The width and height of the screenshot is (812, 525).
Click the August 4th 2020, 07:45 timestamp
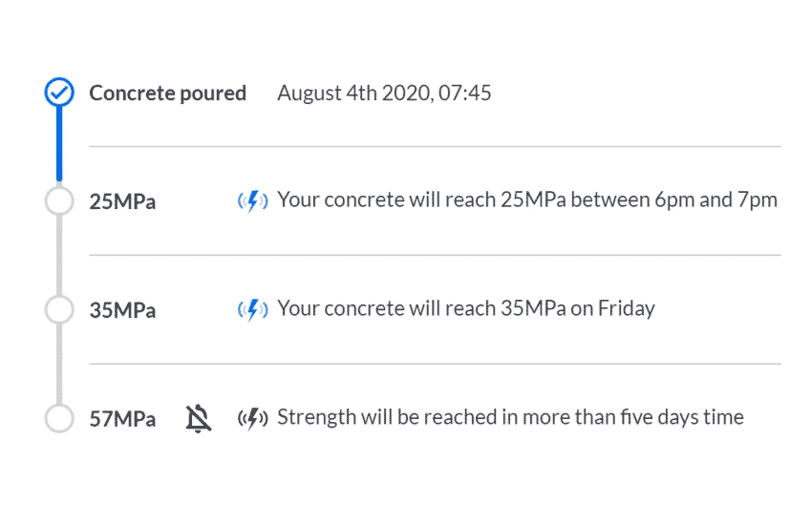tap(384, 94)
